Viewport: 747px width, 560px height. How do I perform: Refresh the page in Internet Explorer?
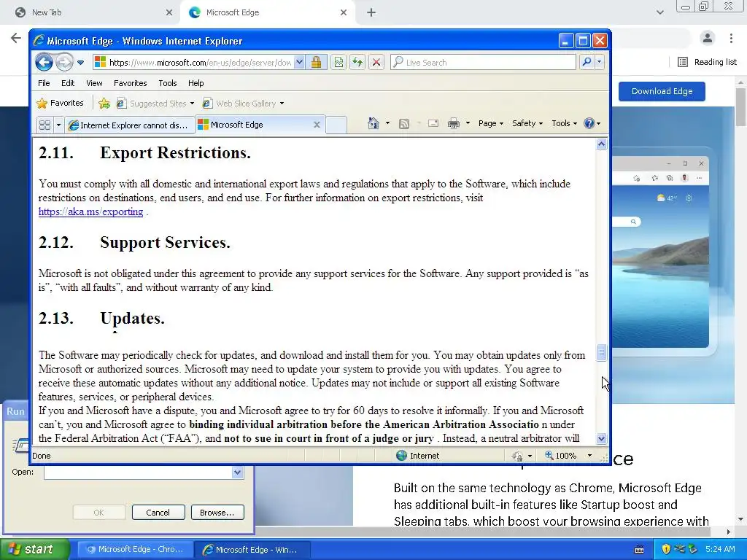click(x=357, y=63)
